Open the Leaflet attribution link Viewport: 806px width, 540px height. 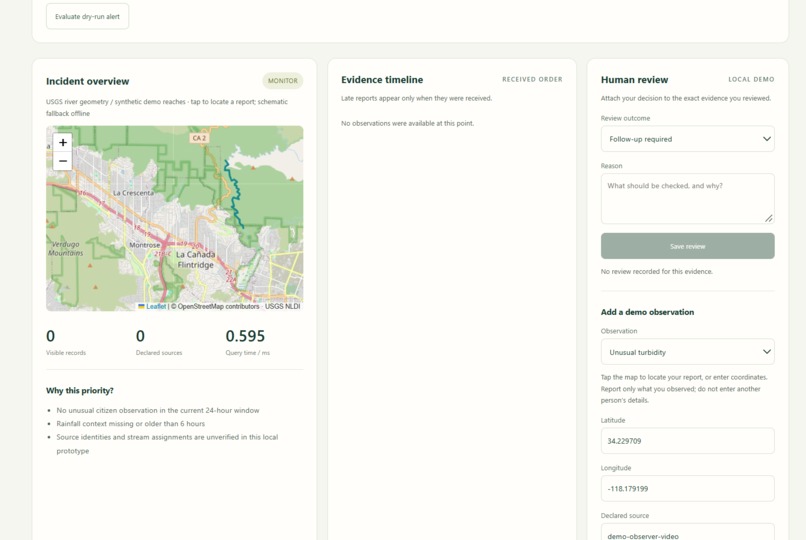pos(156,306)
